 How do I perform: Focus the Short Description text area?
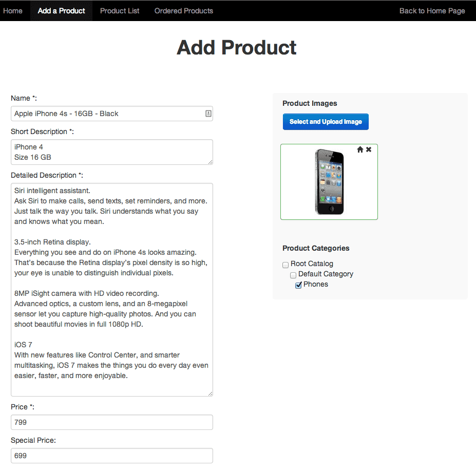pyautogui.click(x=111, y=152)
